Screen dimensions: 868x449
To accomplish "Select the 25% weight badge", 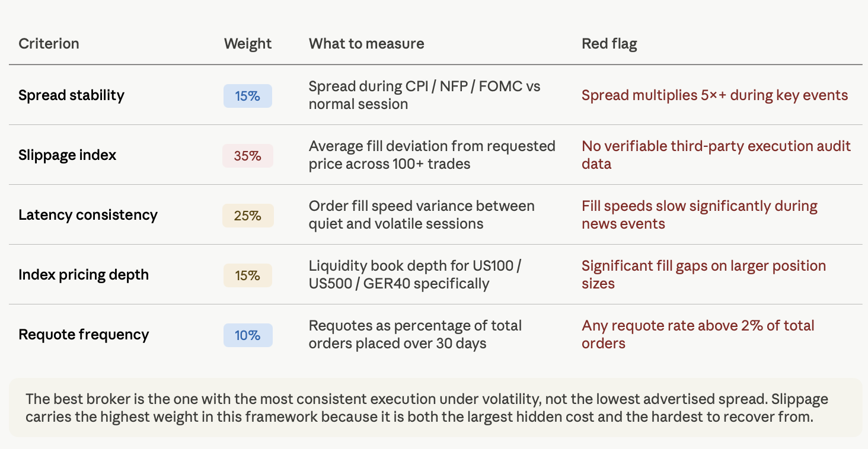I will (x=248, y=216).
